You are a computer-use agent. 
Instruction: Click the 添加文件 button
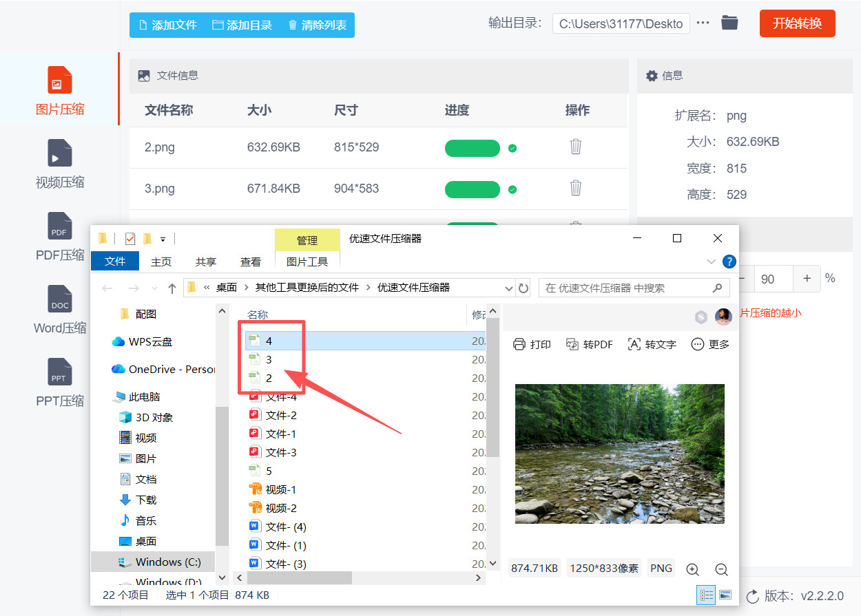click(x=167, y=25)
